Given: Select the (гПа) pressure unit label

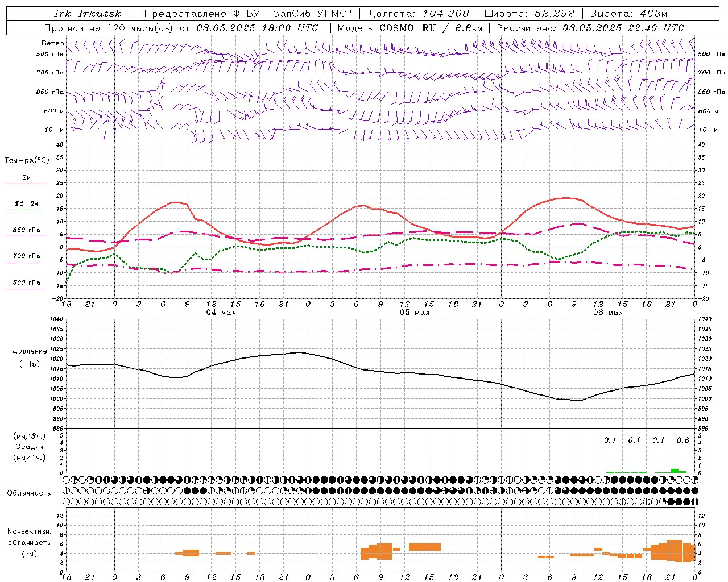Looking at the screenshot, I should [30, 364].
